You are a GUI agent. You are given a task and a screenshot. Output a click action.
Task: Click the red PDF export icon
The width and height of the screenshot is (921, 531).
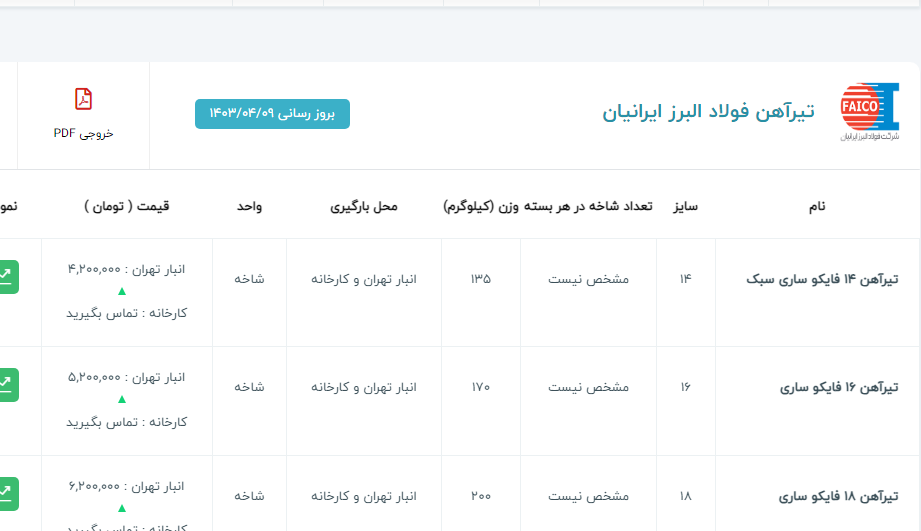[84, 99]
